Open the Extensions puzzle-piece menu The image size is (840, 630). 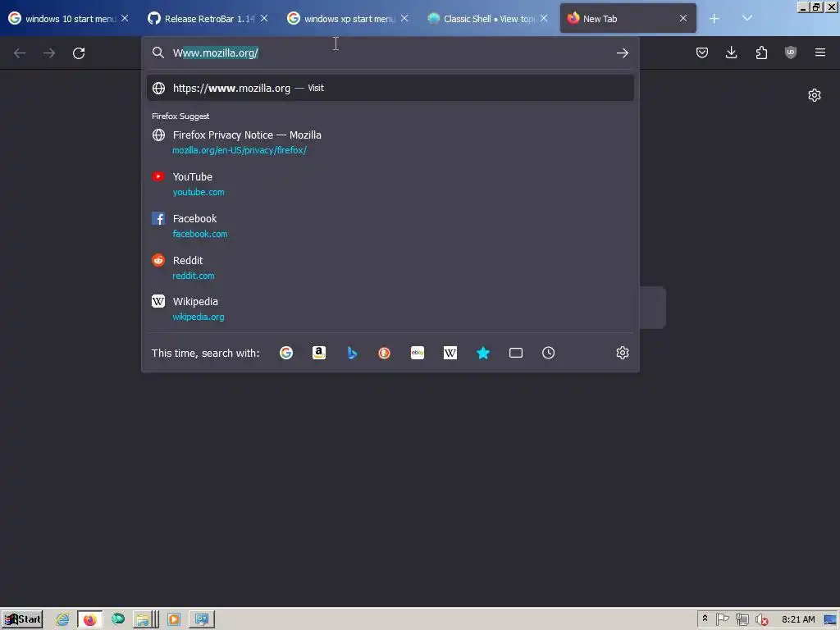coord(761,52)
